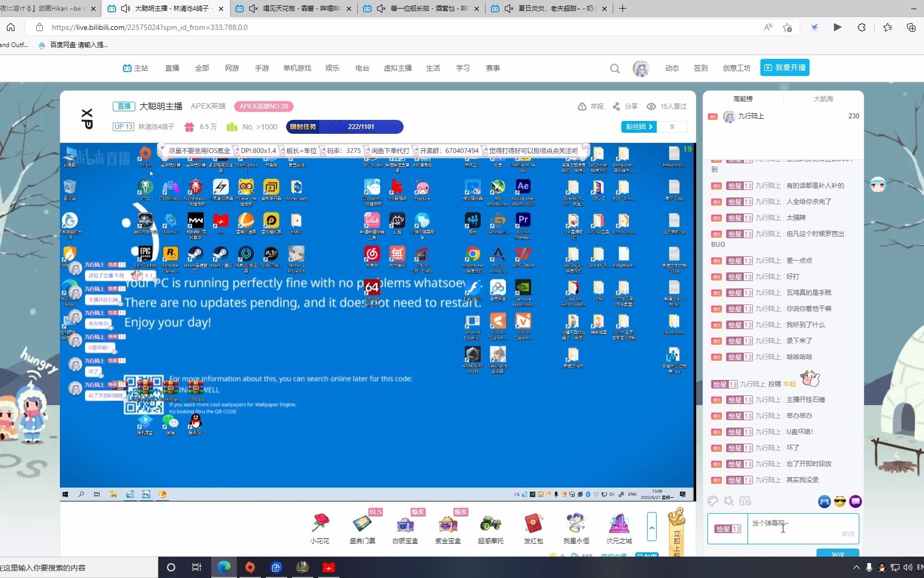This screenshot has width=924, height=578.
Task: Click the floating mascot avatar beside chat
Action: pos(878,185)
